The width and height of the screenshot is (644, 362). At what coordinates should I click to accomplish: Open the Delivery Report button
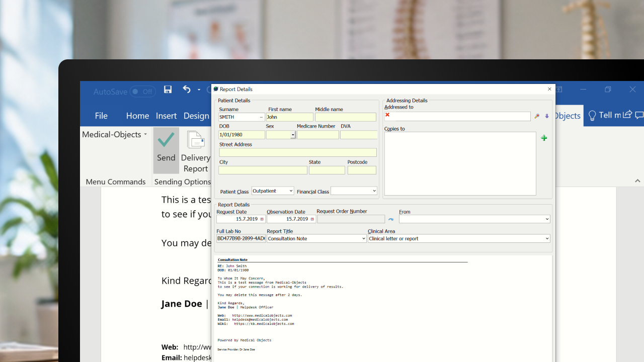click(x=195, y=152)
